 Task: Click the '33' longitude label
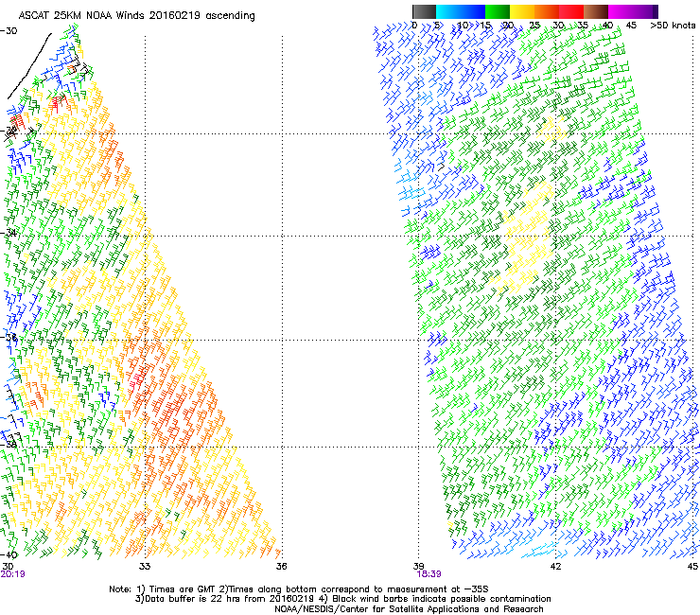[145, 567]
